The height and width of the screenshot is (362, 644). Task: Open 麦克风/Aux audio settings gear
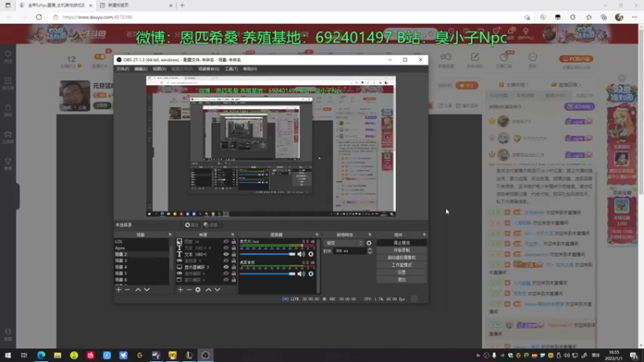(311, 254)
